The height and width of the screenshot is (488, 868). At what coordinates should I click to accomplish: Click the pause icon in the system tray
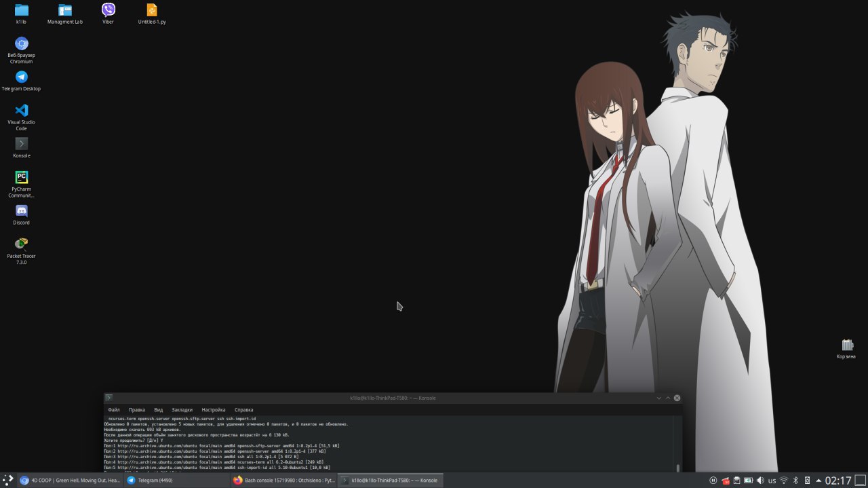point(713,481)
